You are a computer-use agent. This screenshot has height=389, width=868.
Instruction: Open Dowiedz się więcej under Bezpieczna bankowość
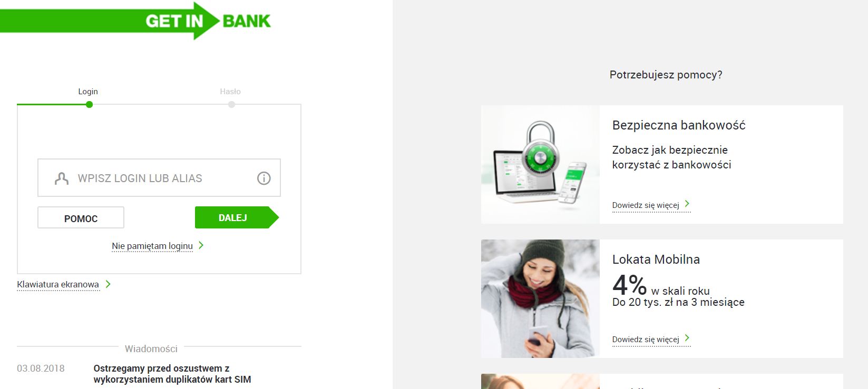pos(646,205)
